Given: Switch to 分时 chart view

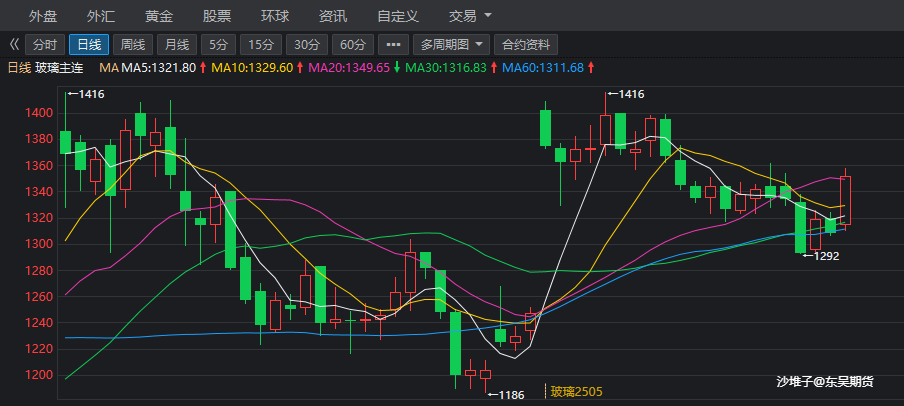Looking at the screenshot, I should click(45, 44).
